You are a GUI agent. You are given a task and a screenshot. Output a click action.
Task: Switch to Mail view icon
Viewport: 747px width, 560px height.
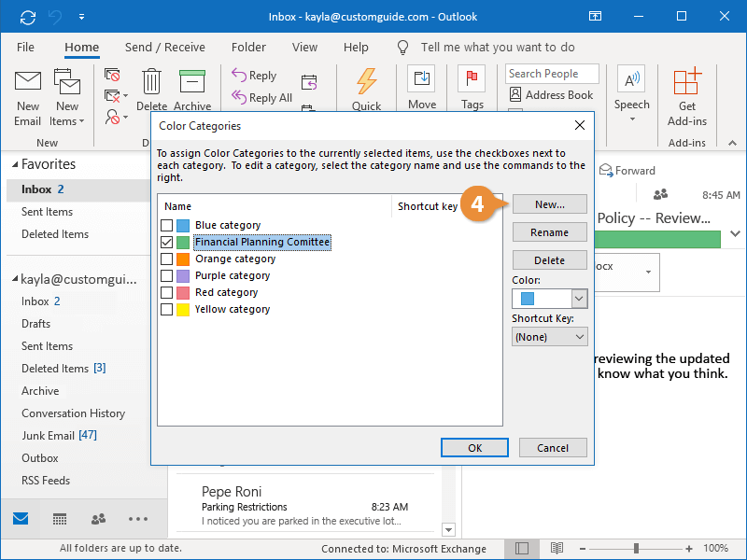click(x=21, y=519)
